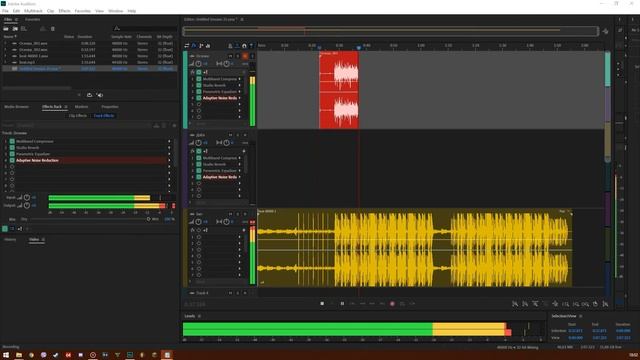The image size is (640, 360).
Task: Click the timeline overview navigator bar
Action: (391, 31)
